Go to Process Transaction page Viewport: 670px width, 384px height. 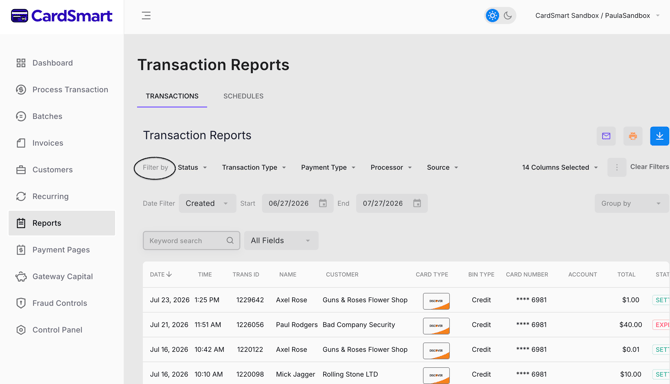62,90
